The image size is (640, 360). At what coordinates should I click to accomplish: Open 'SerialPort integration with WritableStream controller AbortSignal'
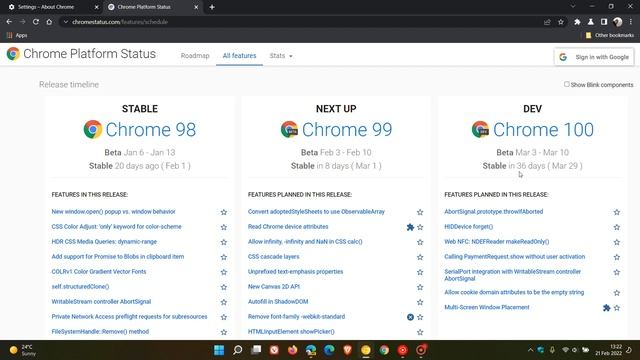click(x=513, y=275)
